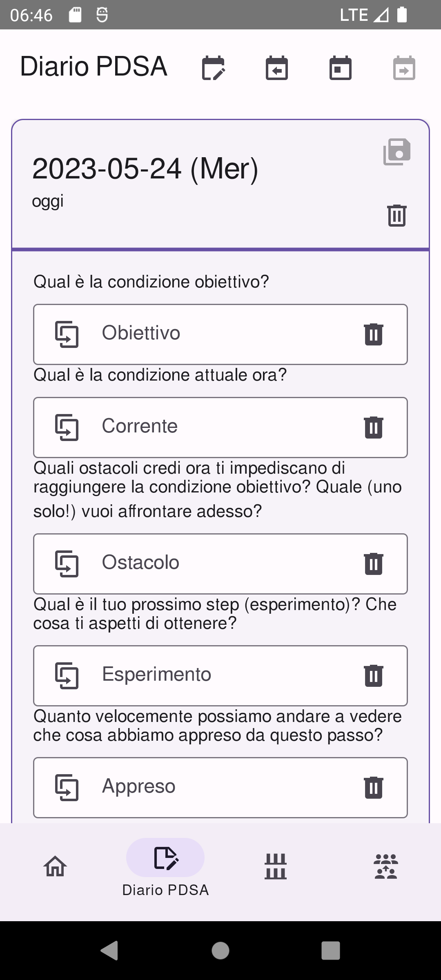Jump to today's calendar entry
The height and width of the screenshot is (980, 441).
(x=341, y=68)
